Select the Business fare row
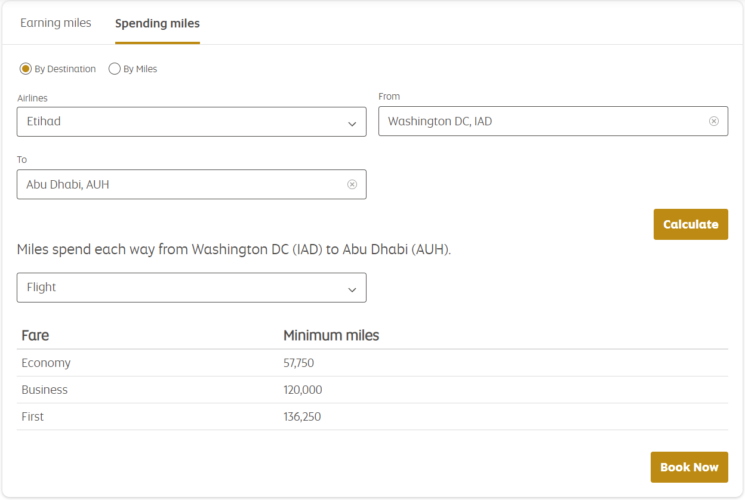Screen dimensions: 745x500 pyautogui.click(x=45, y=390)
